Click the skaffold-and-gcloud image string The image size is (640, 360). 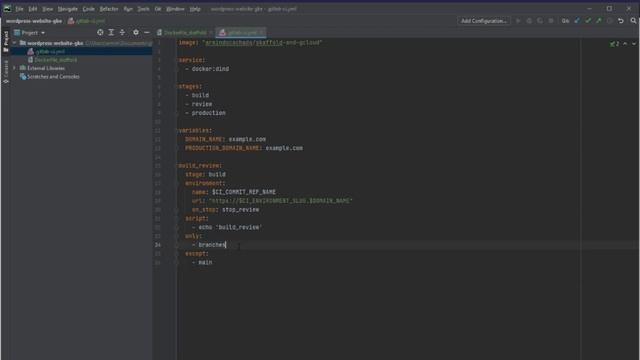[262, 42]
